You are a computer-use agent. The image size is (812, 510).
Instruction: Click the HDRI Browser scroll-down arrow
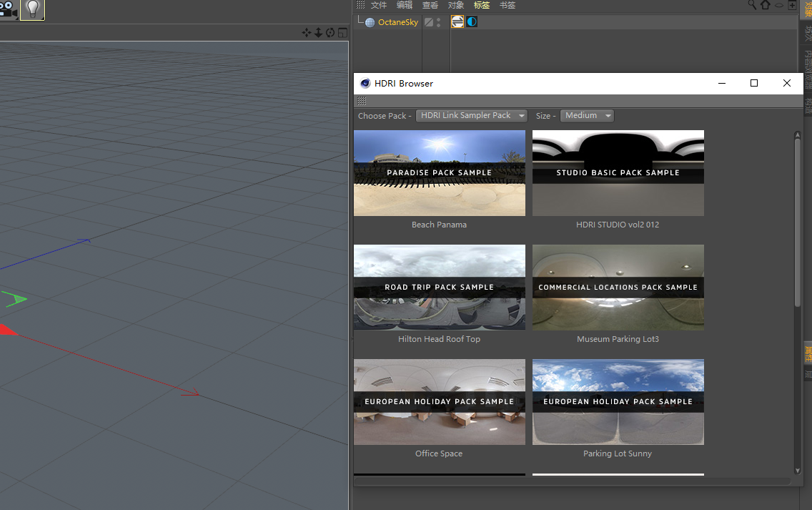point(798,471)
